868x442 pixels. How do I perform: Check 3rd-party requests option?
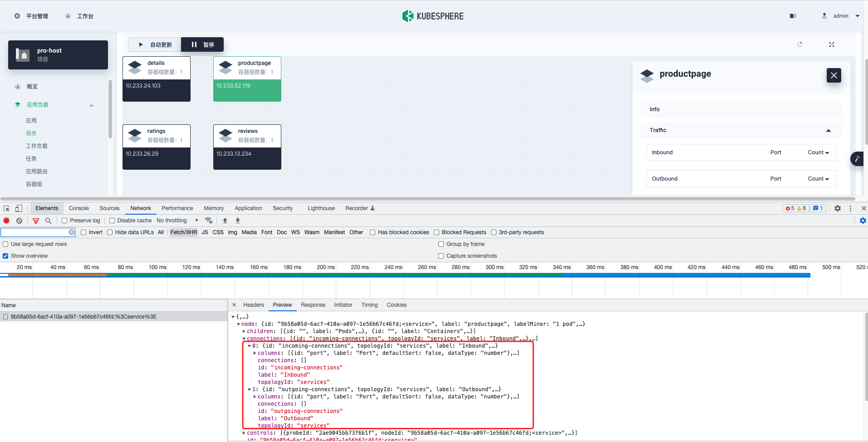point(494,232)
